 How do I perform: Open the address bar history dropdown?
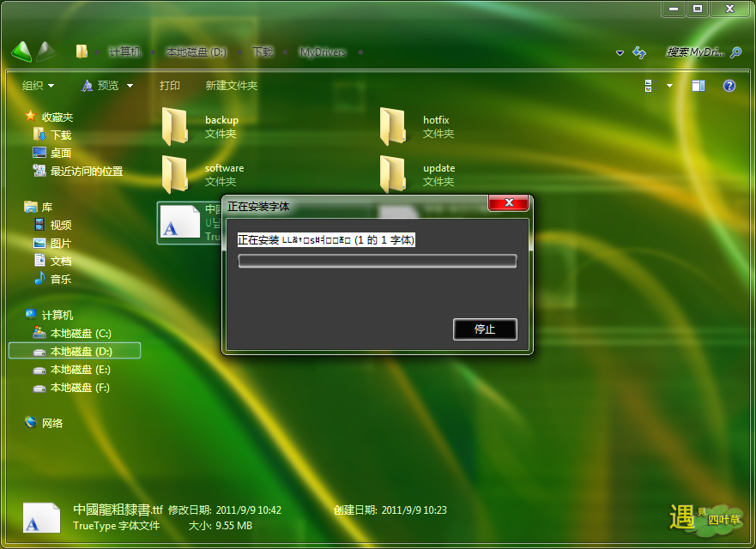620,52
